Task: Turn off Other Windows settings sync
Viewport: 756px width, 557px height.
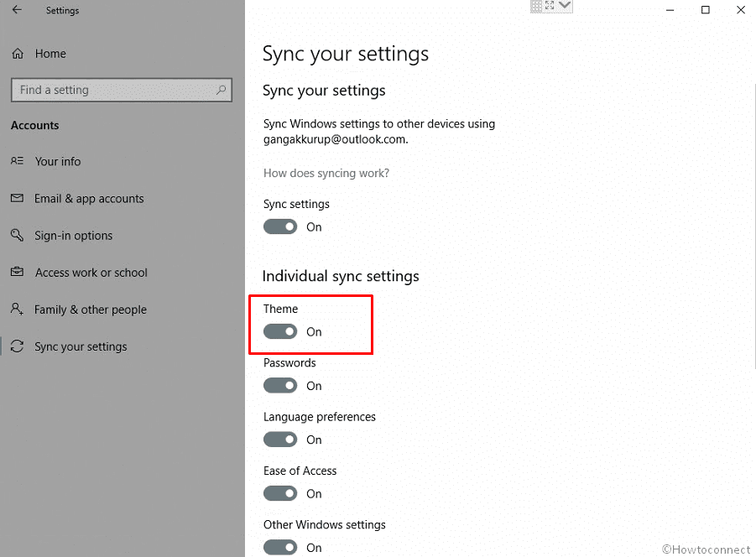Action: [x=279, y=546]
